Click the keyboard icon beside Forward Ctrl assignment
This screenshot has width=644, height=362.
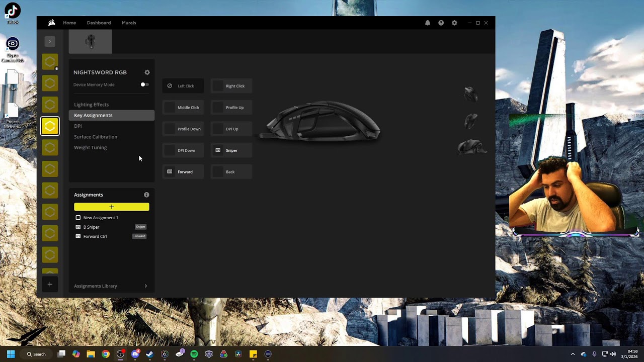(x=78, y=236)
